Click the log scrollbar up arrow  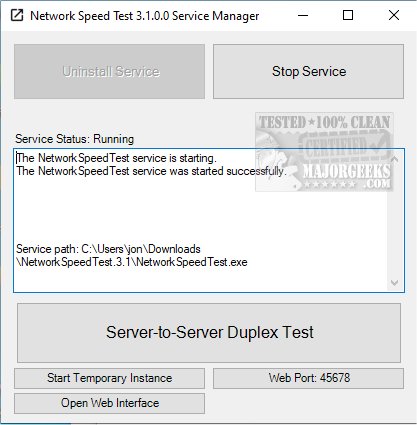click(x=395, y=159)
